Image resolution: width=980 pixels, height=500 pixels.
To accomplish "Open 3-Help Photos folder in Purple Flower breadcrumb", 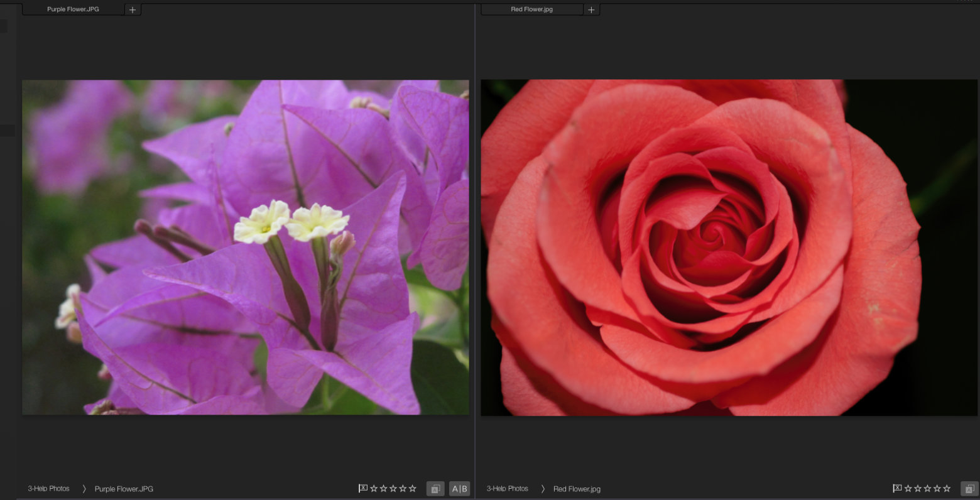I will (48, 489).
